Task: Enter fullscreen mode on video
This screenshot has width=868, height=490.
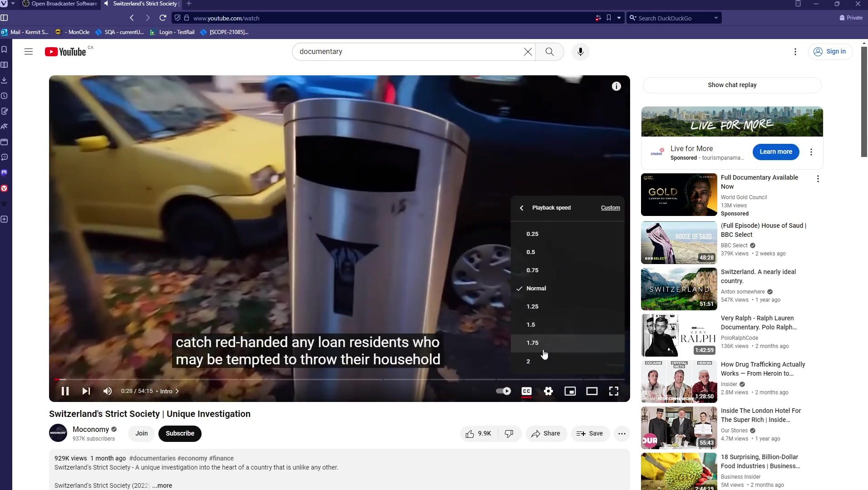Action: point(613,392)
